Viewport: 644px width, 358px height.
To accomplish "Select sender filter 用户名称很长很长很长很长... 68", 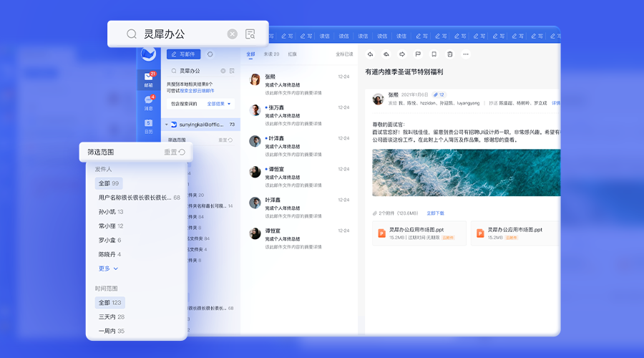I will pos(140,198).
